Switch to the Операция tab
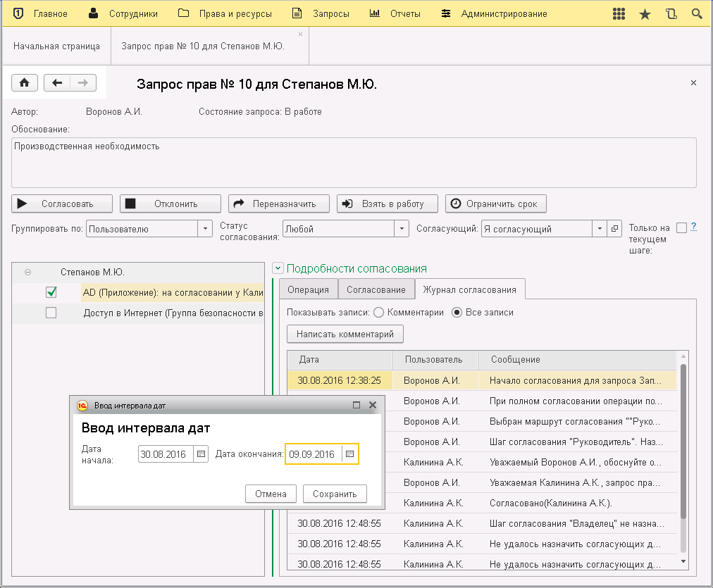The image size is (713, 588). pyautogui.click(x=308, y=289)
